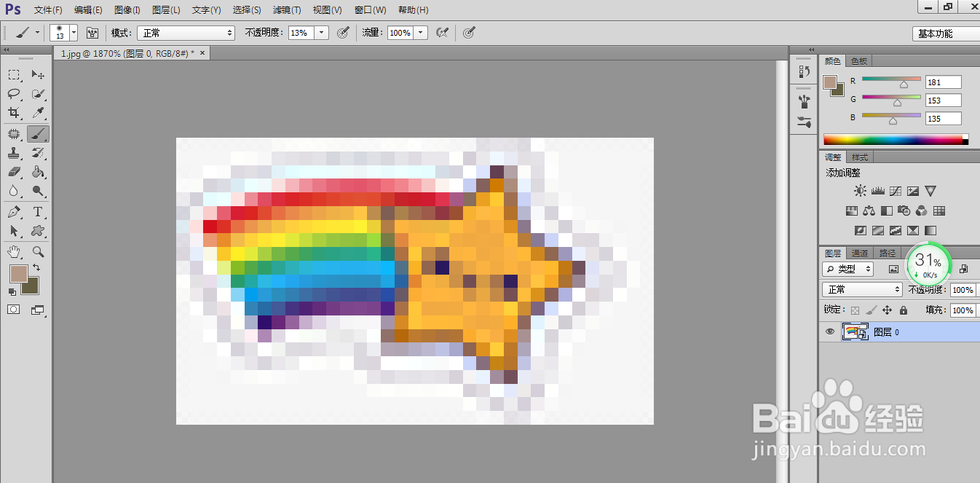Select the Quick Selection tool
Screen dimensions: 980x483
(x=38, y=94)
